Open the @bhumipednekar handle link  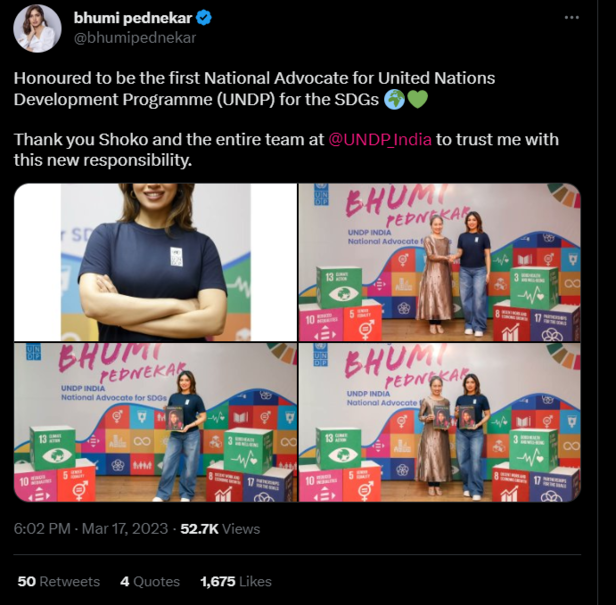(x=135, y=38)
